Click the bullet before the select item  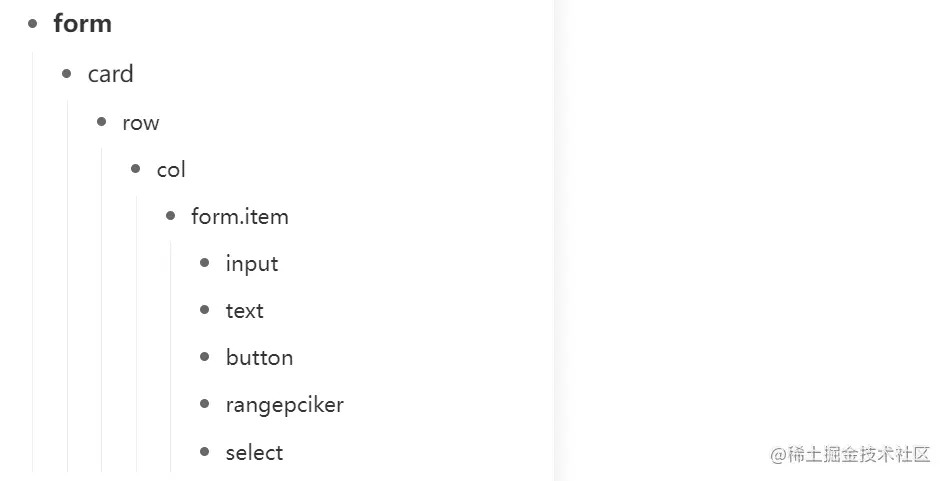tap(205, 452)
